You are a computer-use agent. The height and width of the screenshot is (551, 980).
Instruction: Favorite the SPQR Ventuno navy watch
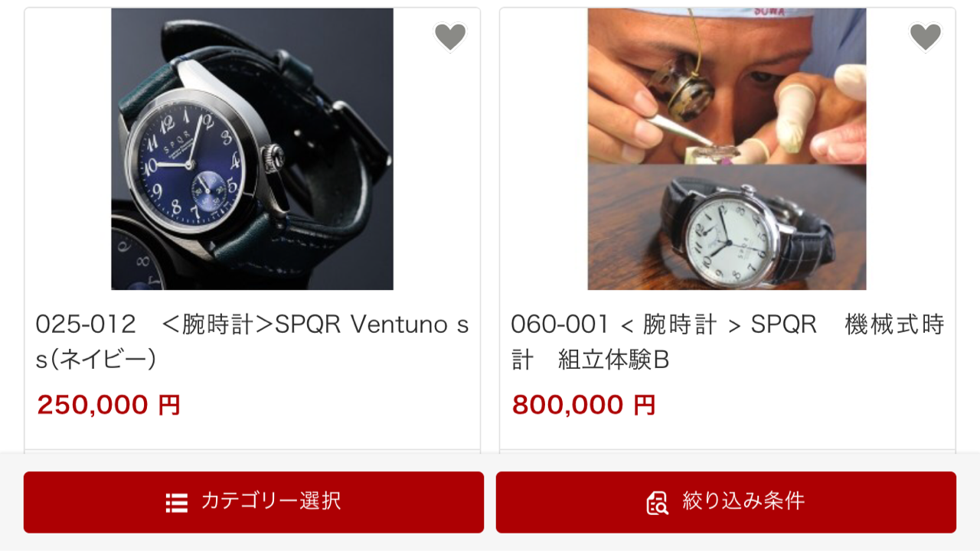(x=450, y=36)
